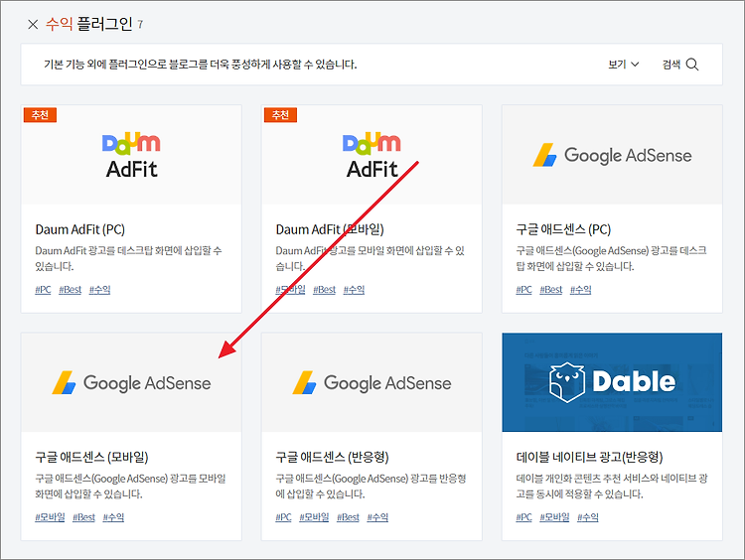The height and width of the screenshot is (560, 745).
Task: Click the 구글 애드센스 (PC) description text
Action: tap(611, 258)
